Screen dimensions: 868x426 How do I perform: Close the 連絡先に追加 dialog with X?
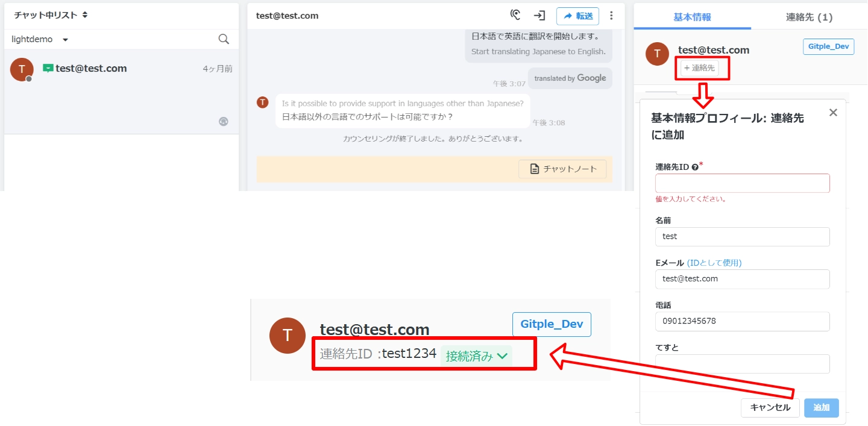[833, 113]
